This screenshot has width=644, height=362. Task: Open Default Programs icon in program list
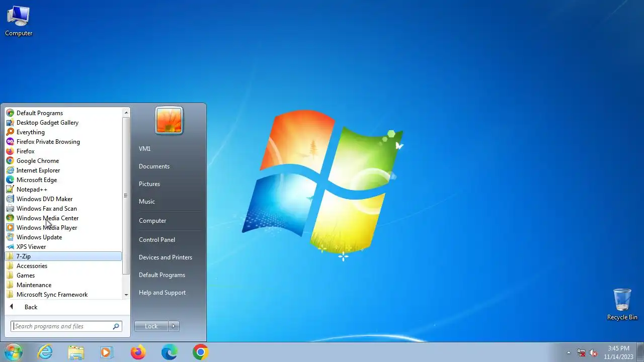10,113
